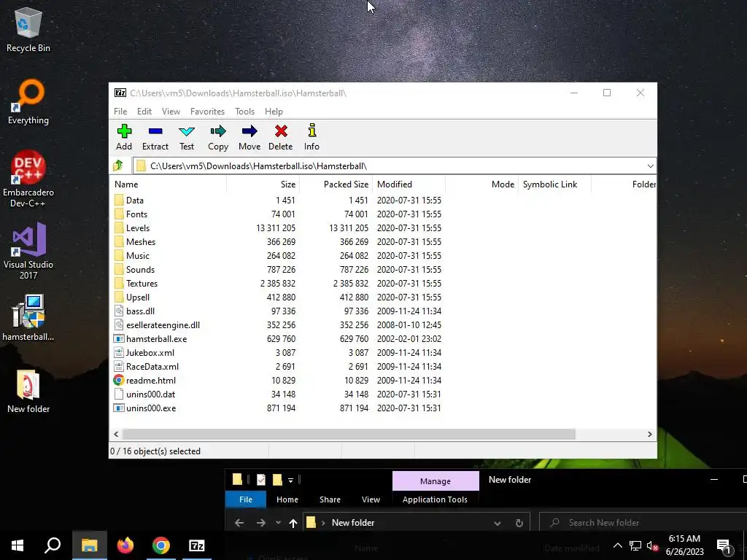Open File Explorer from taskbar
This screenshot has width=747, height=560.
coord(90,545)
